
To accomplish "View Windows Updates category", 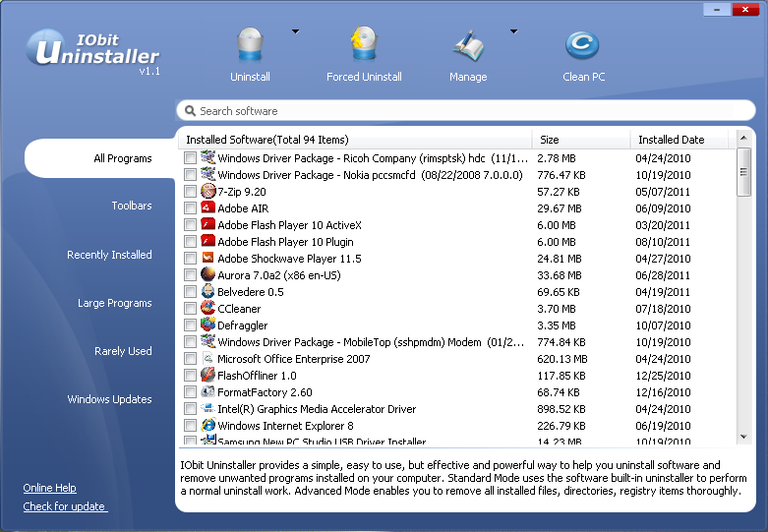I will click(109, 399).
